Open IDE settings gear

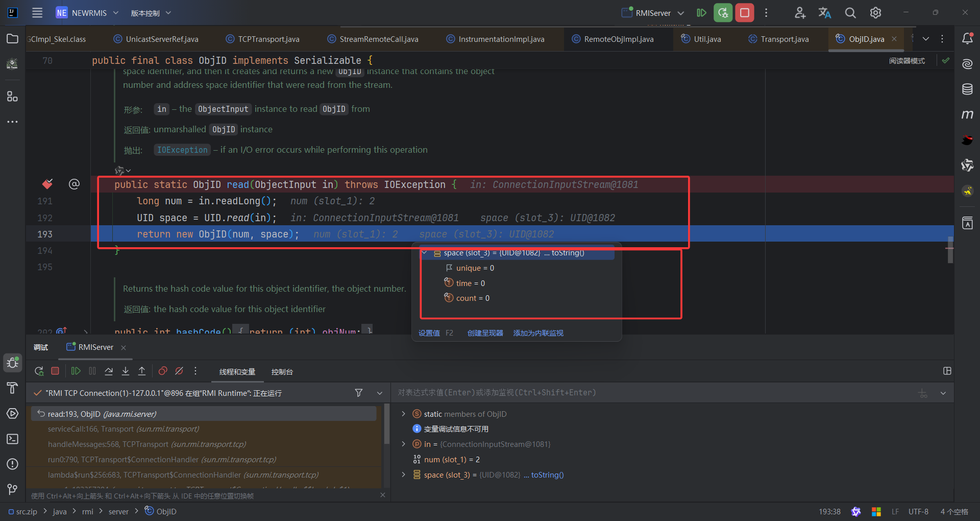point(875,13)
